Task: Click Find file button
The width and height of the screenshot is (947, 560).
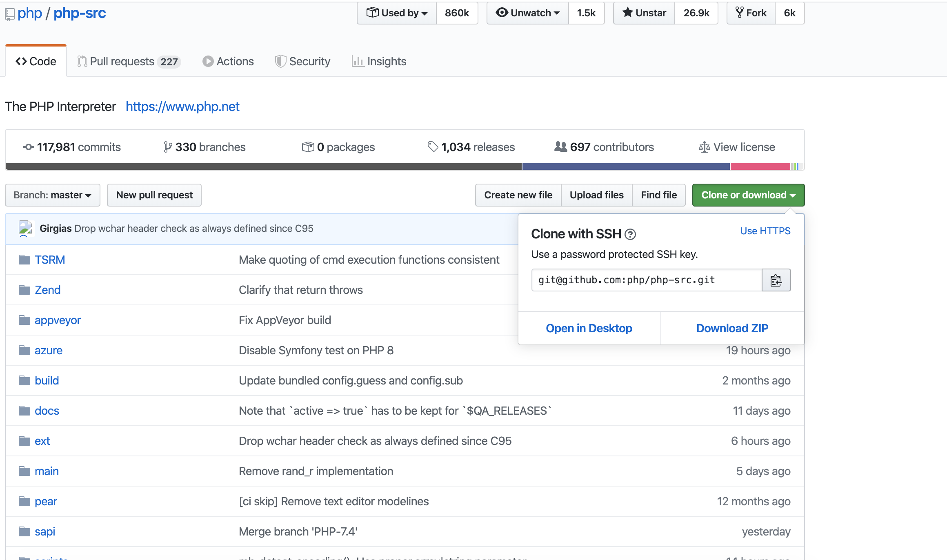Action: click(x=659, y=195)
